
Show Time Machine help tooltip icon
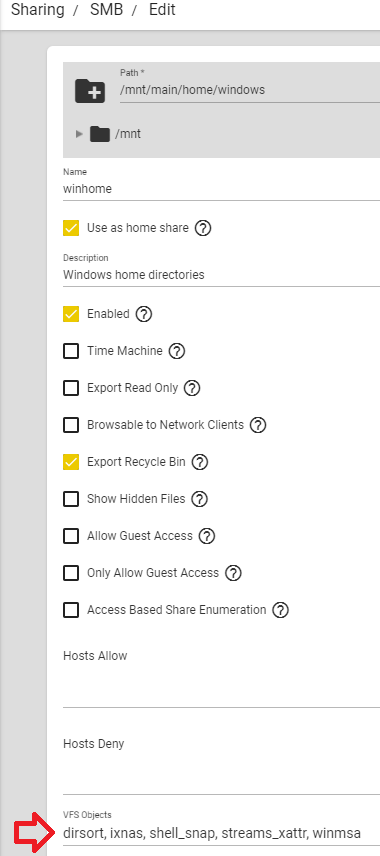177,351
